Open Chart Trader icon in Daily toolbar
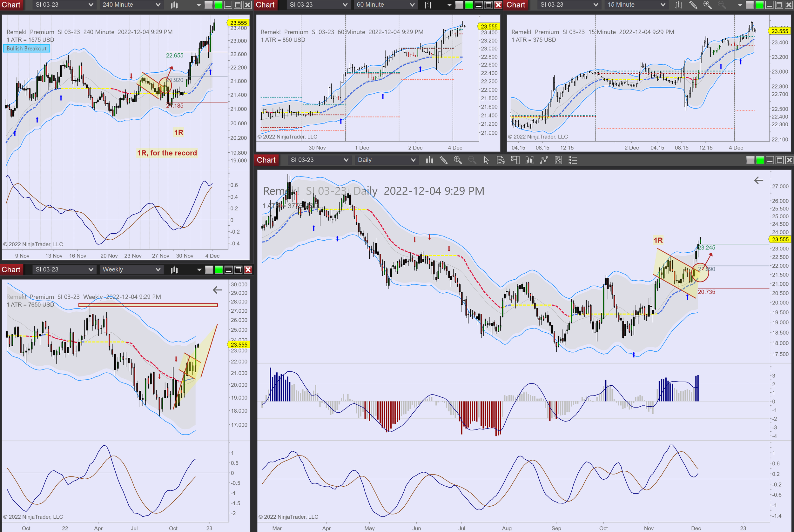Screen dimensions: 794x532 [515, 160]
